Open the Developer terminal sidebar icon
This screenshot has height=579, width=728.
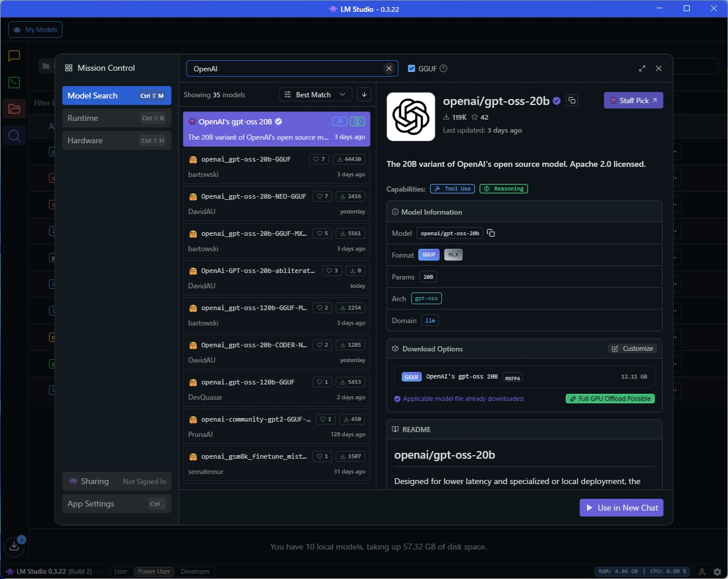pos(14,83)
